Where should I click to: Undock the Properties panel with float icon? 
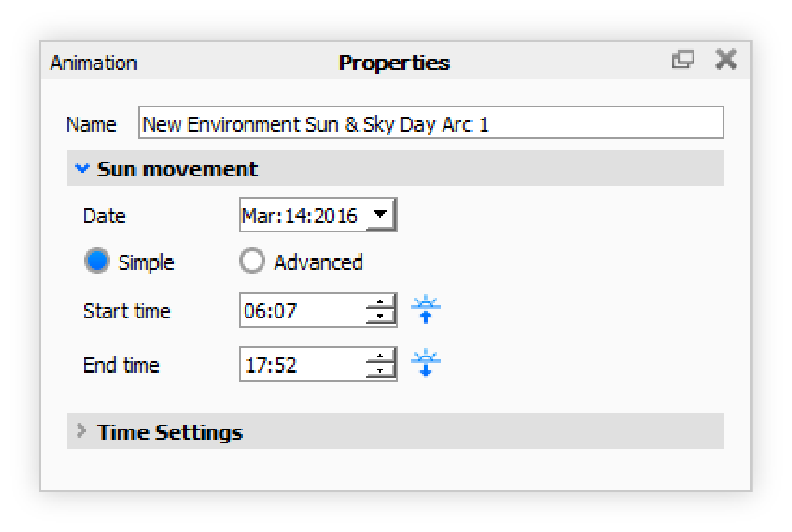683,60
